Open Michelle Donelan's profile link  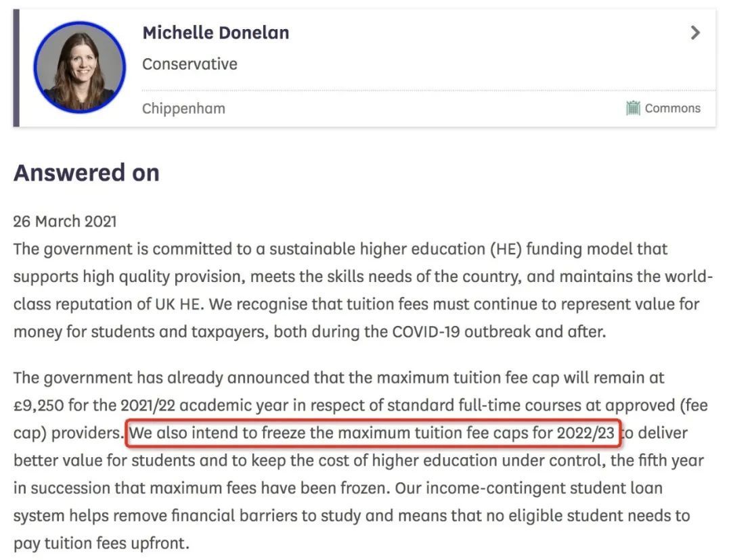[x=215, y=32]
